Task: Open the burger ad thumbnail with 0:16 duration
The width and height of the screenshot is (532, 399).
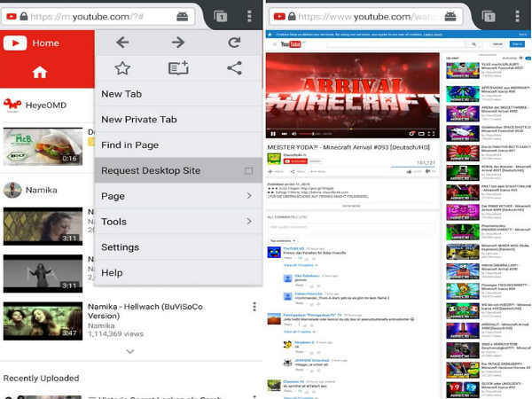Action: 43,146
